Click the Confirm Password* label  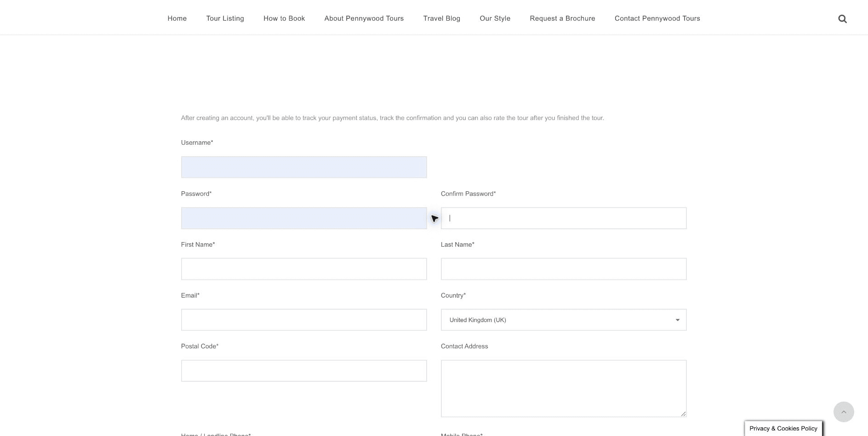tap(468, 194)
